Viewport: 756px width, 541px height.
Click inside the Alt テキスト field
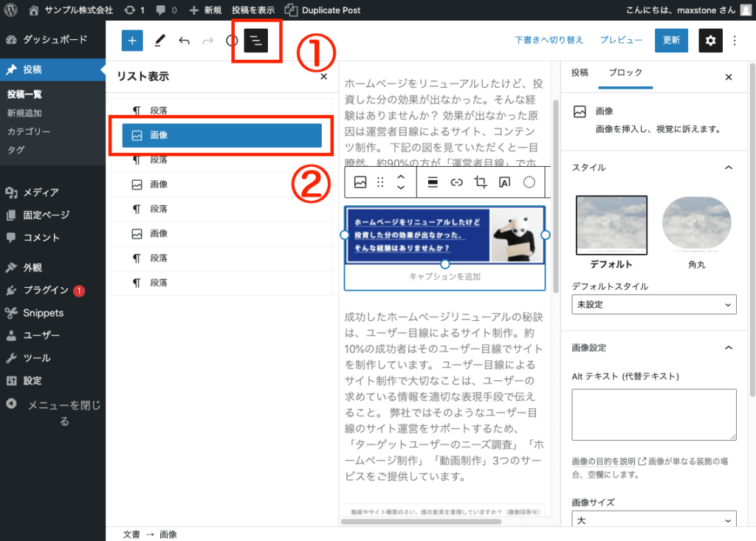coord(653,414)
